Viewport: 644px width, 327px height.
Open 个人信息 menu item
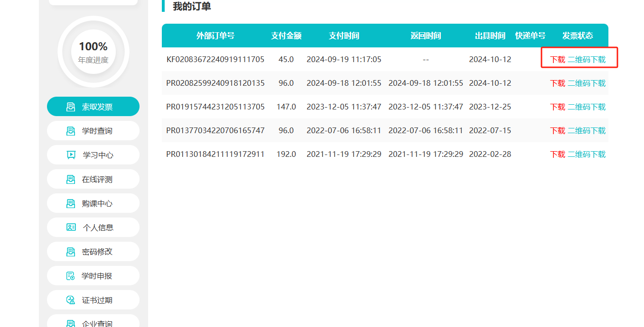[x=93, y=227]
